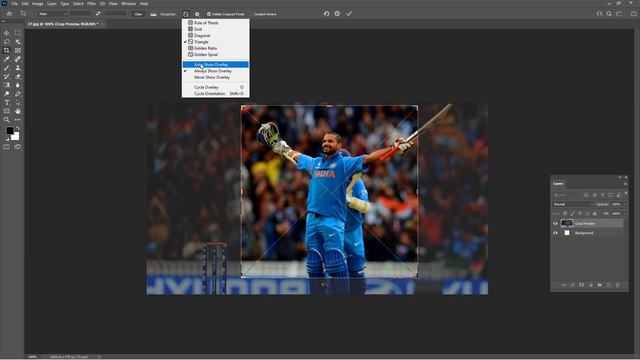Select the Blur tool
This screenshot has width=640, height=360.
[18, 85]
